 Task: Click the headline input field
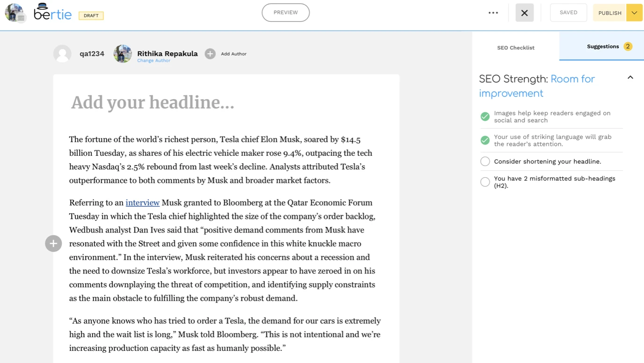click(x=226, y=102)
